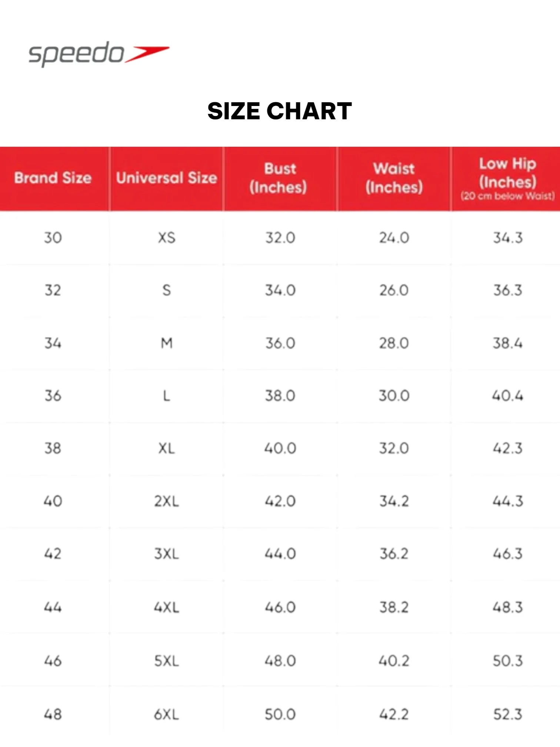
Task: Click the Waist (Inches) column header
Action: point(394,178)
